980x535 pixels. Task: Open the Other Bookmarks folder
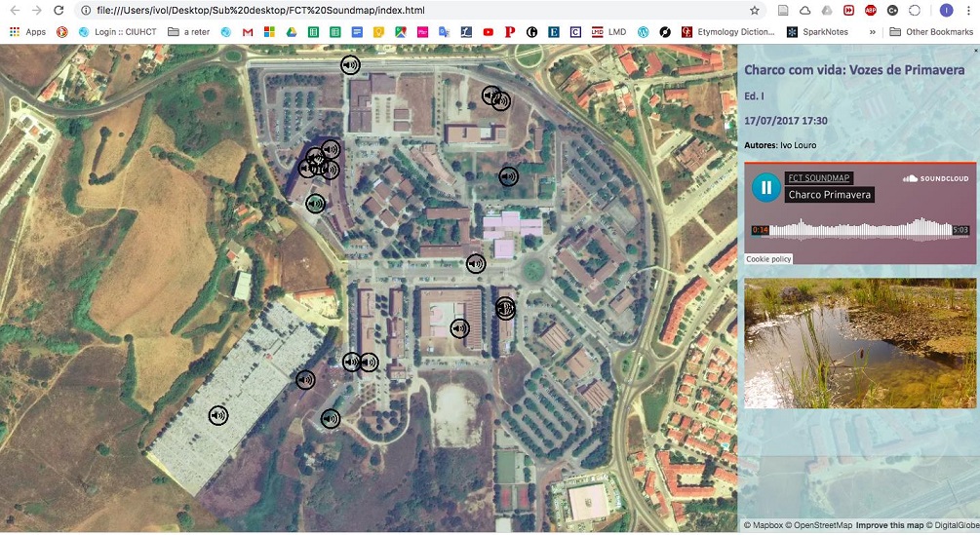coord(931,32)
